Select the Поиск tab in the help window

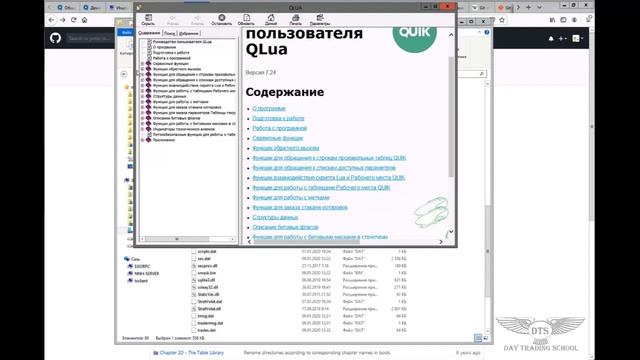(x=170, y=33)
